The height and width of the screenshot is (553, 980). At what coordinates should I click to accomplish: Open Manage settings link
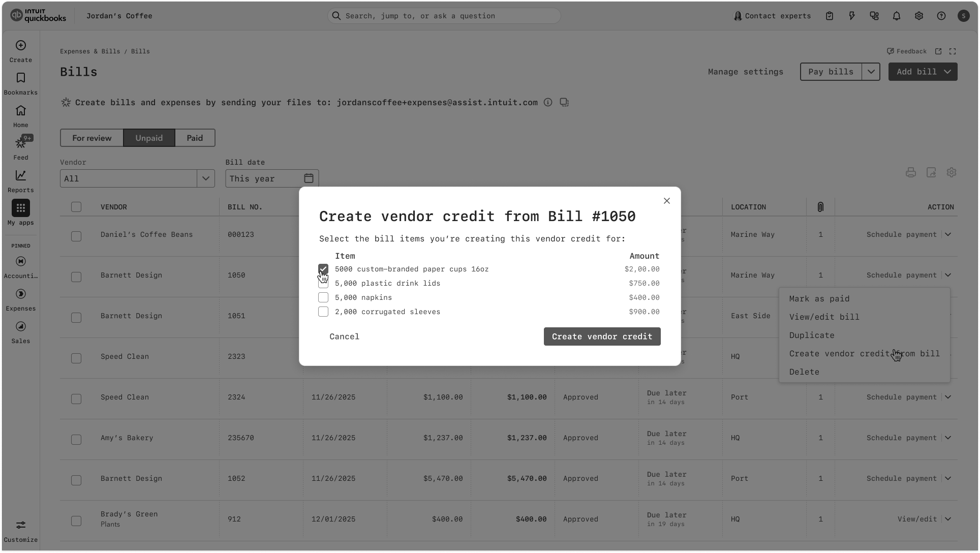point(745,72)
